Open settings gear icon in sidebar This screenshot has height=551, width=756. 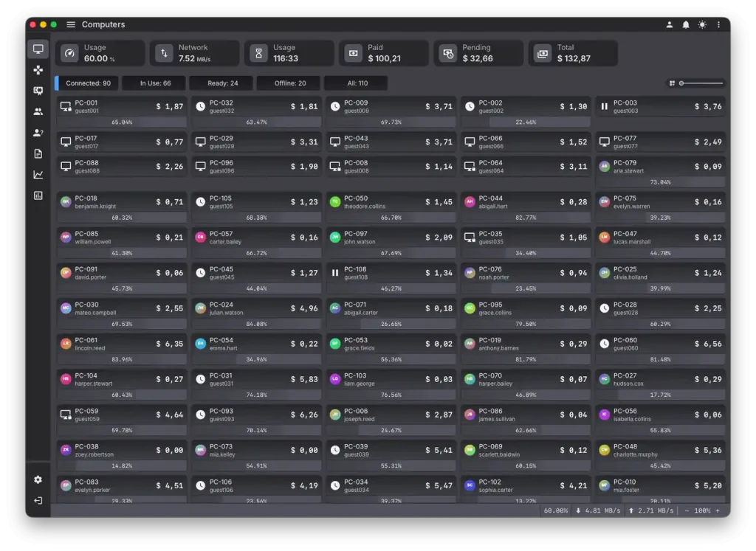point(38,479)
